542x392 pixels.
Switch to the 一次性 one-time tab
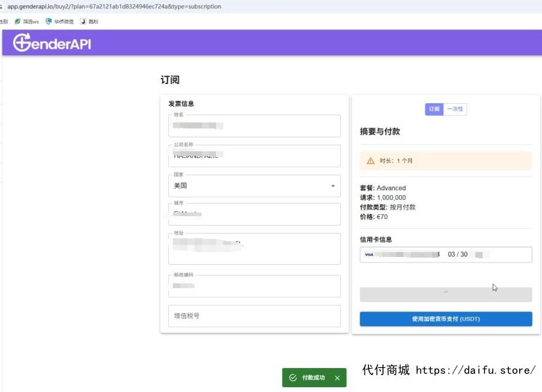(455, 109)
